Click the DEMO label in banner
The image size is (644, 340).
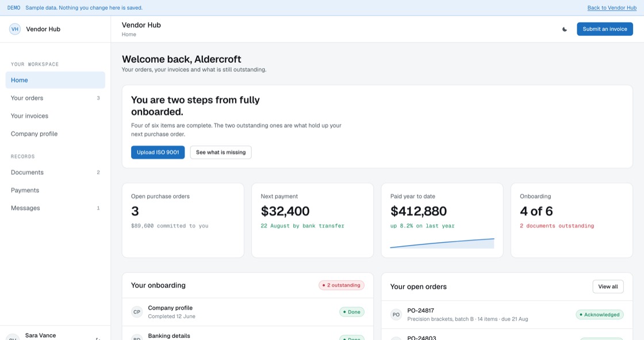(14, 8)
